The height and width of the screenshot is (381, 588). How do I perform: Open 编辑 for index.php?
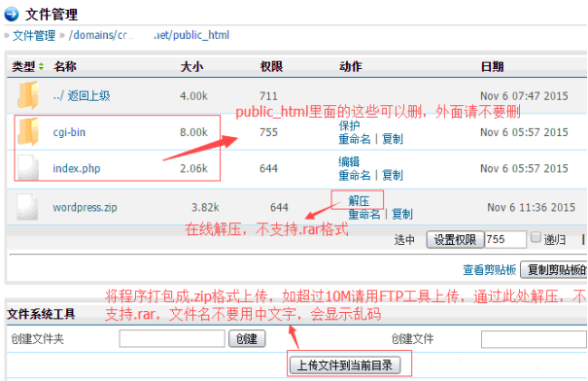pos(349,161)
